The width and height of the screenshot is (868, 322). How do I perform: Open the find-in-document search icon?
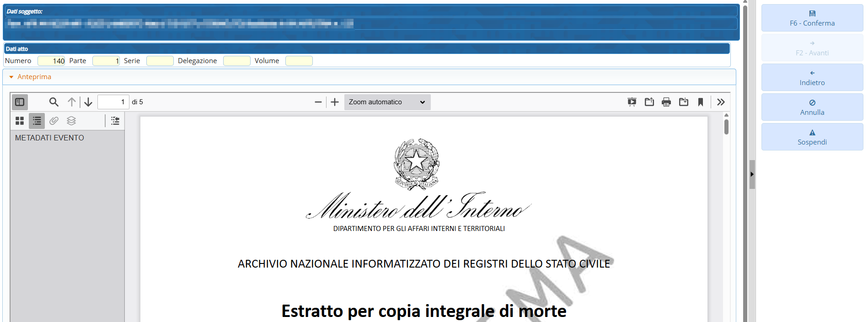click(x=54, y=102)
